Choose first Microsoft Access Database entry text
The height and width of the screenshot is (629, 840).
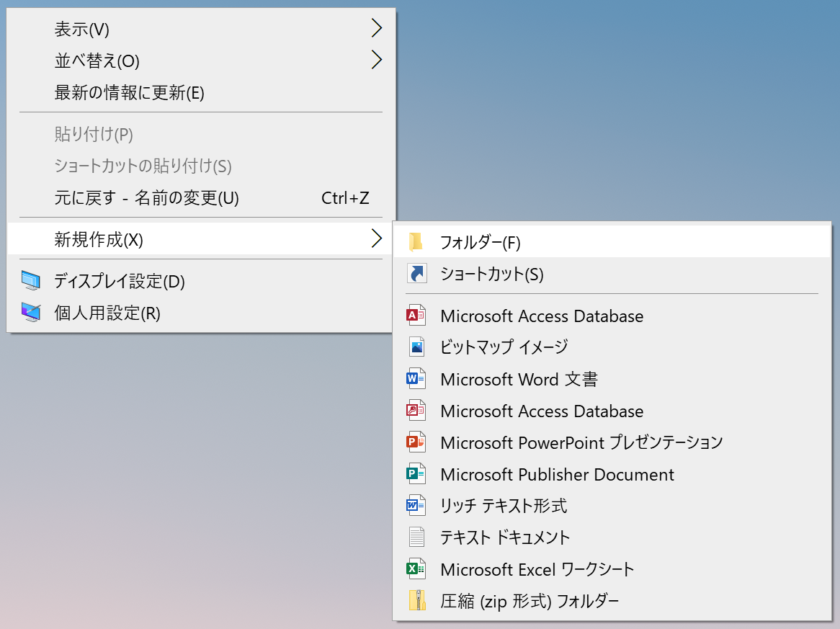click(542, 316)
